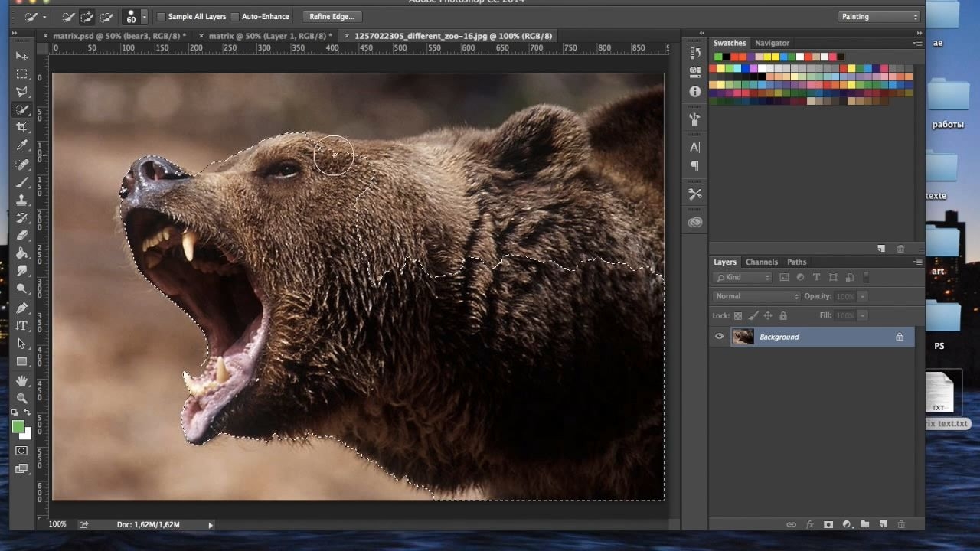Select the Paint Bucket tool
Image resolution: width=980 pixels, height=551 pixels.
point(21,253)
